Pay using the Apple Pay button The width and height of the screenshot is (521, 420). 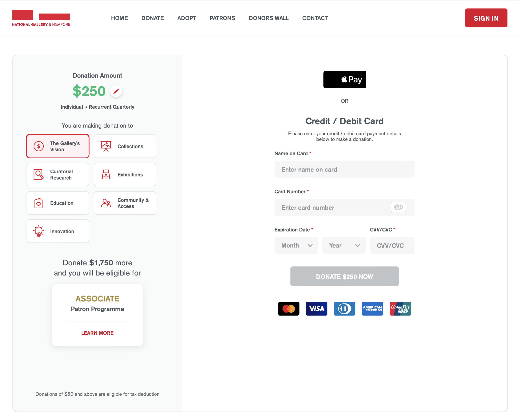[x=344, y=80]
